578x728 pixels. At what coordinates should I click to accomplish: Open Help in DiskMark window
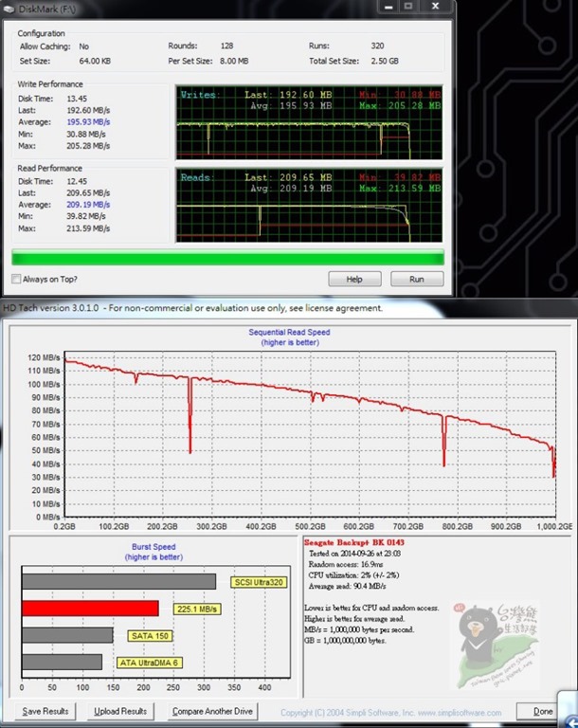point(354,279)
